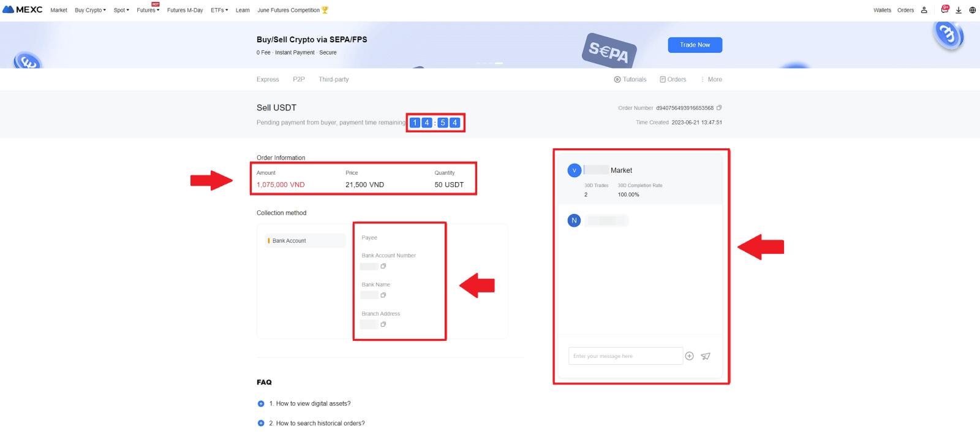Type in the chat message field
Screen dimensions: 980x434
tap(625, 356)
